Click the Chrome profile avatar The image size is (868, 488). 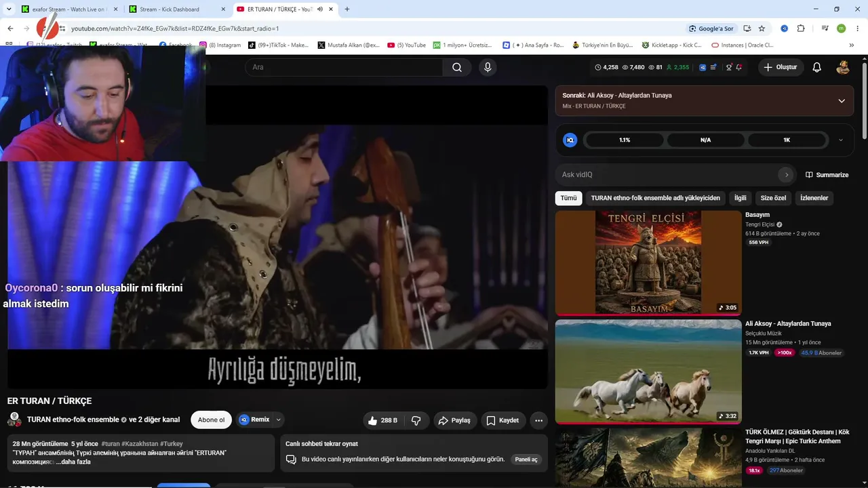pyautogui.click(x=842, y=28)
